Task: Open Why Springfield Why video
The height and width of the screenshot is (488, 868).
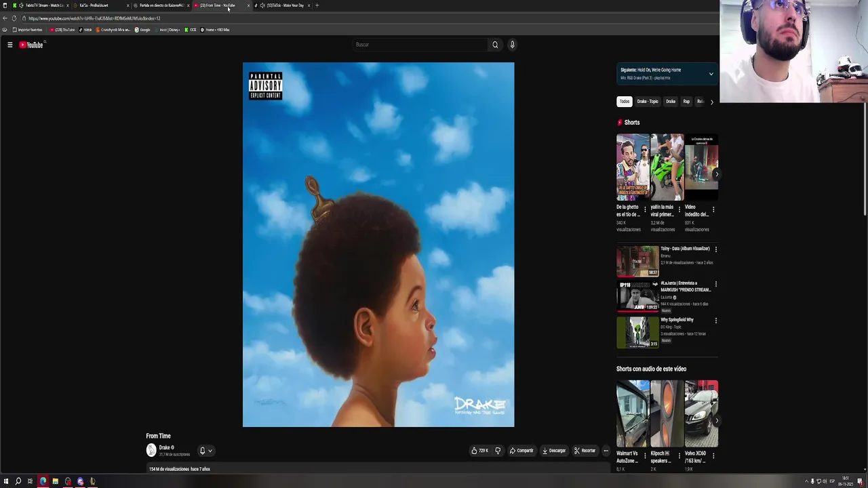Action: [637, 332]
